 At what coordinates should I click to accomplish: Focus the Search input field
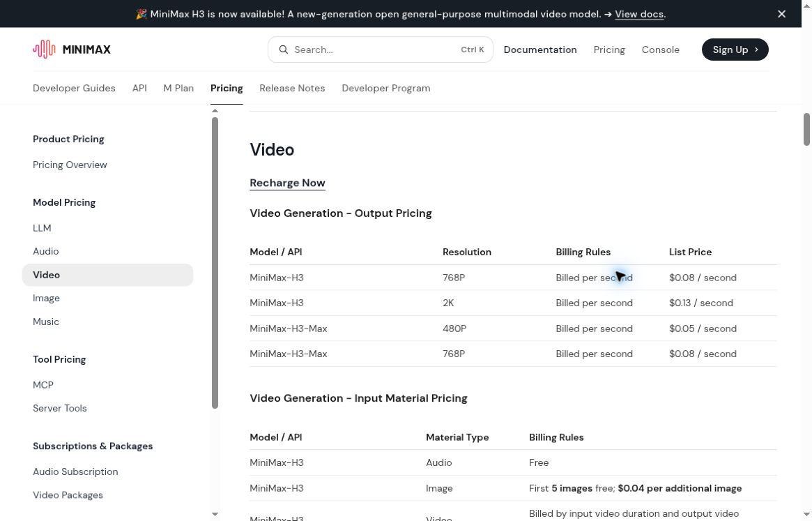tap(380, 50)
